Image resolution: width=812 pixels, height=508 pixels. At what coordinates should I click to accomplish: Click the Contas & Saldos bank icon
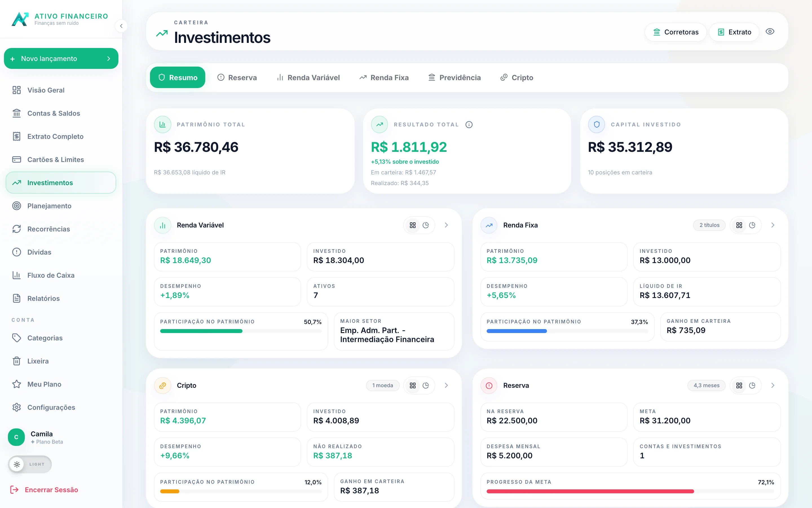coord(16,113)
